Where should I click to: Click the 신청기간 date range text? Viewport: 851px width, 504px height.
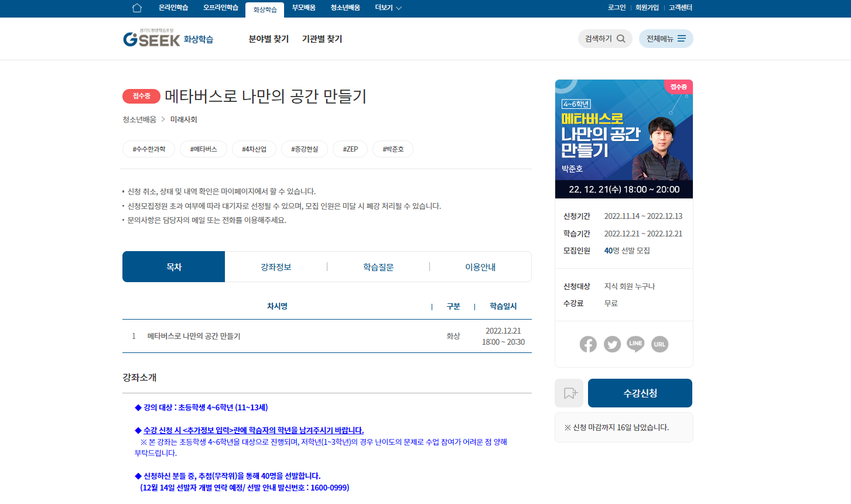click(643, 216)
